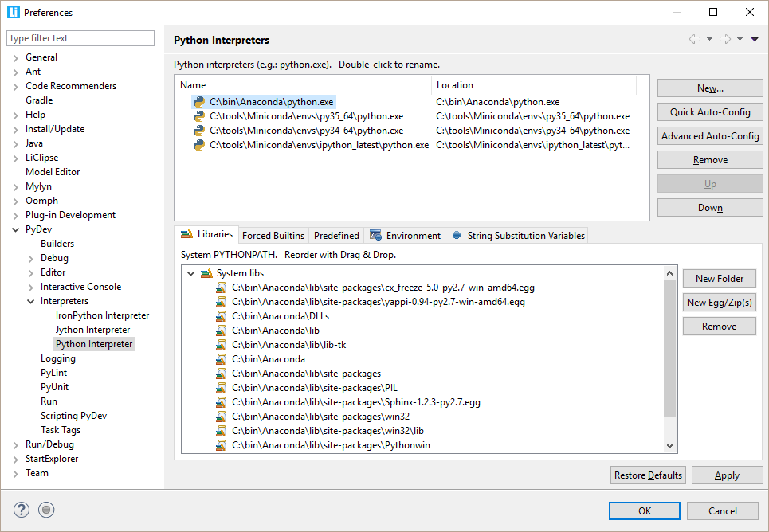Click icon beside Pythonwin entry
This screenshot has width=769, height=532.
(x=222, y=445)
